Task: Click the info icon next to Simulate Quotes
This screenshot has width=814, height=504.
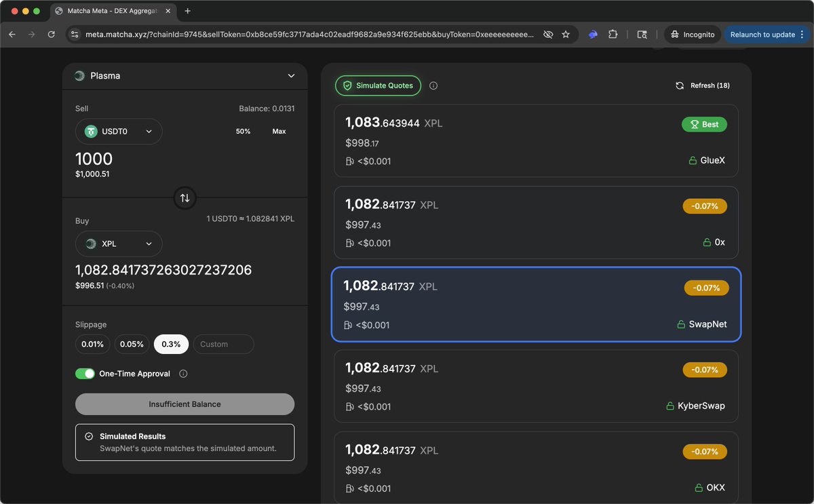Action: 433,85
